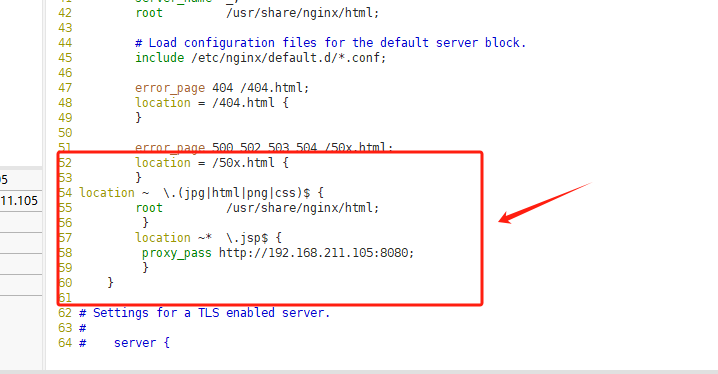Click line number 43 in the gutter
This screenshot has width=718, height=374.
coord(65,28)
